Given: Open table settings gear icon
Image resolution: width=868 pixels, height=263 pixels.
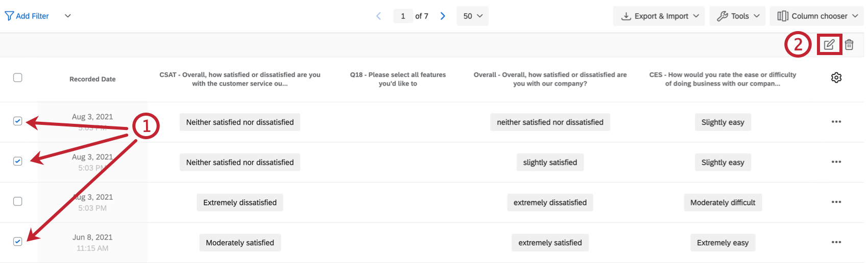Looking at the screenshot, I should 836,77.
